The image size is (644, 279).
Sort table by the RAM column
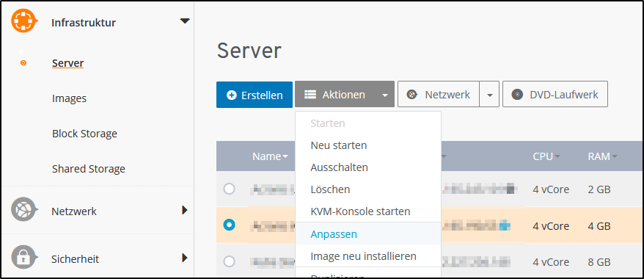click(x=602, y=156)
